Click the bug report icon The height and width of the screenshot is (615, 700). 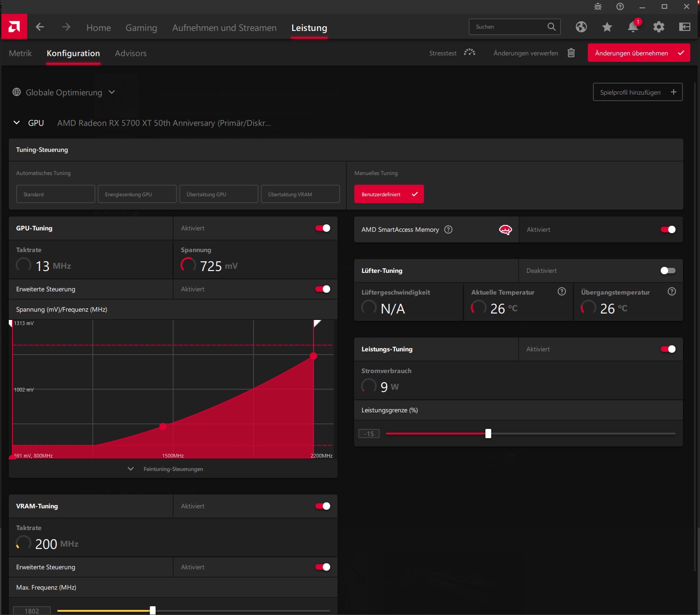(x=598, y=6)
